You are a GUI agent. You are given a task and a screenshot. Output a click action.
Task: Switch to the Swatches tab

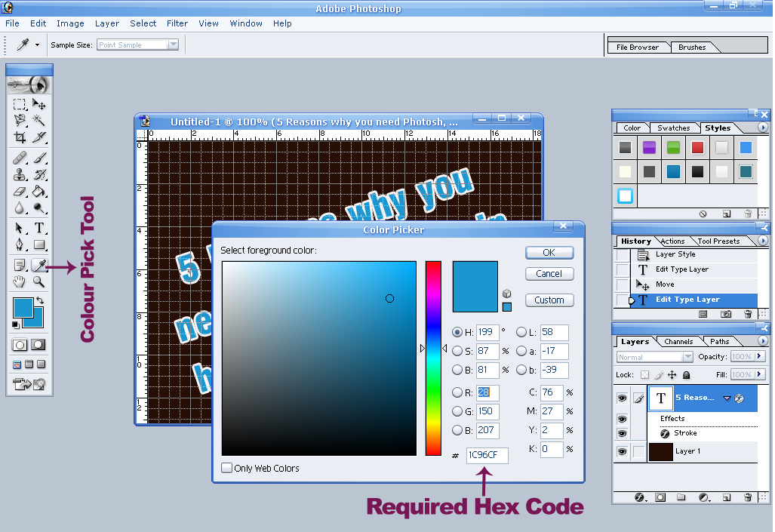(x=673, y=128)
